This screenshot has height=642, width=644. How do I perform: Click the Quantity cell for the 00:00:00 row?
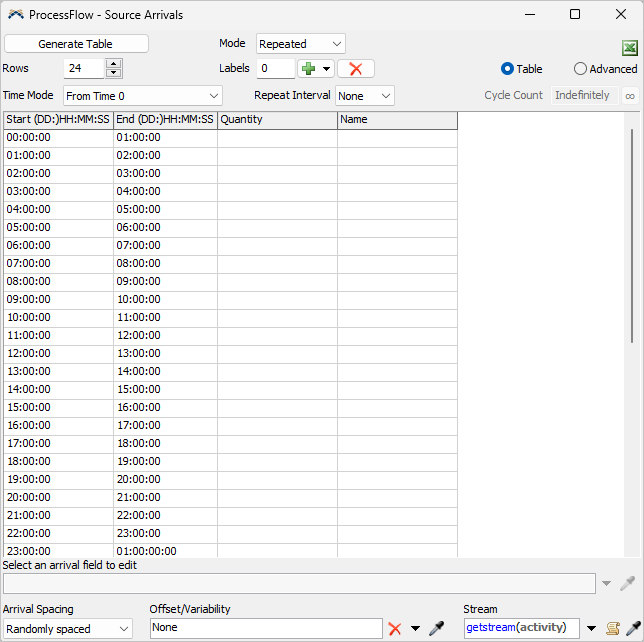(x=277, y=138)
